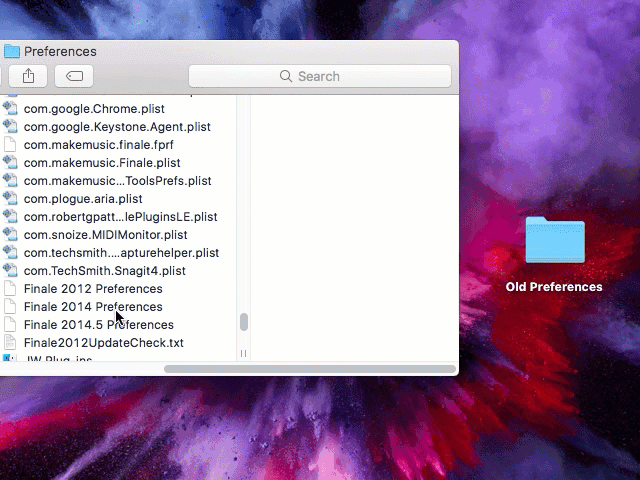Open the Old Preferences desktop folder
The image size is (640, 480).
554,241
